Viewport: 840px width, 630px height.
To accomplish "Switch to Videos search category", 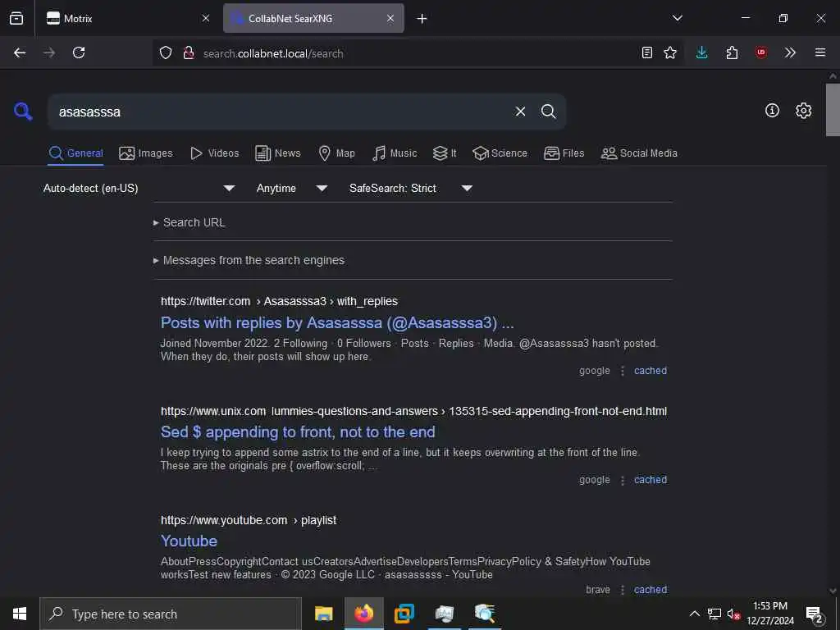I will pyautogui.click(x=214, y=153).
